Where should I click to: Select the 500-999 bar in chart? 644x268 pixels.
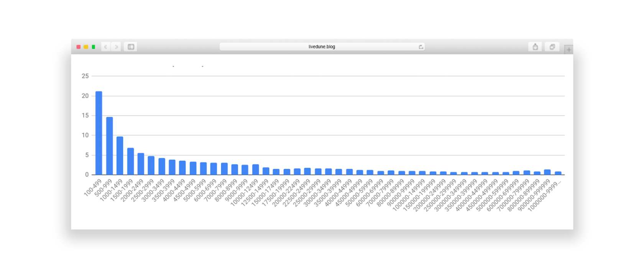click(109, 146)
